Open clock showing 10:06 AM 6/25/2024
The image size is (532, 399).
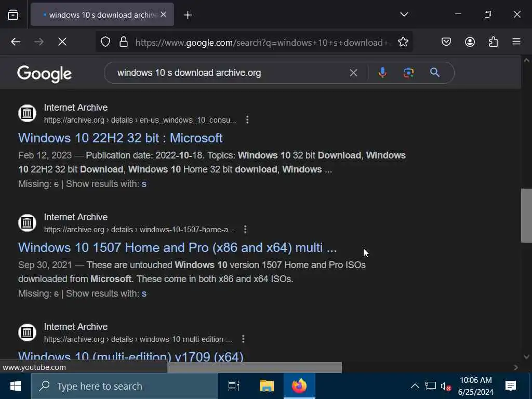coord(476,386)
